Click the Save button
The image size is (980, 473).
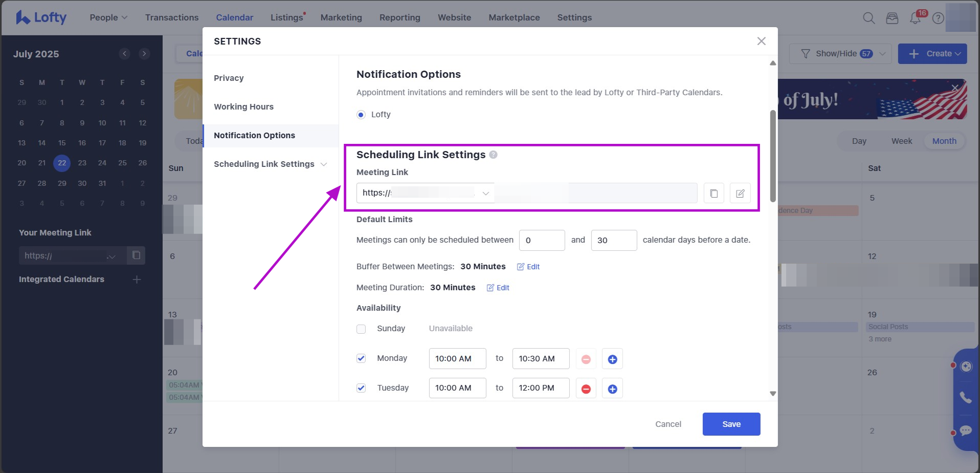pyautogui.click(x=731, y=424)
